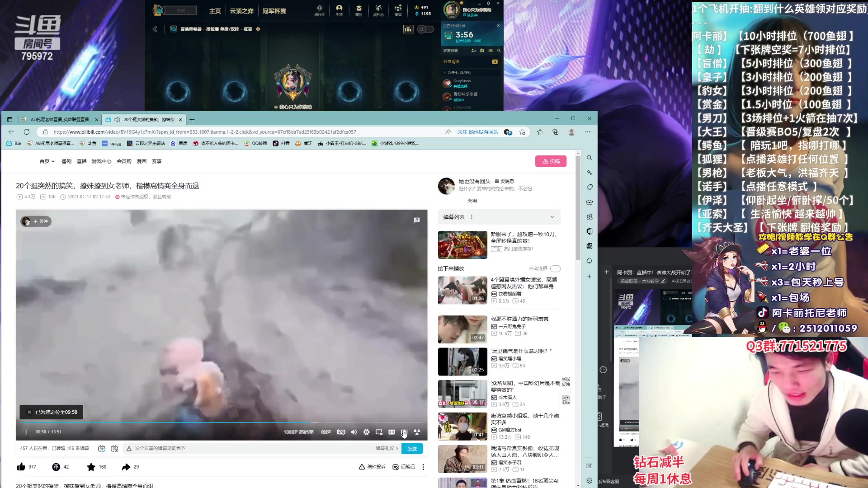Like the video with thumbs-up icon
Image resolution: width=868 pixels, height=488 pixels.
coord(21,467)
